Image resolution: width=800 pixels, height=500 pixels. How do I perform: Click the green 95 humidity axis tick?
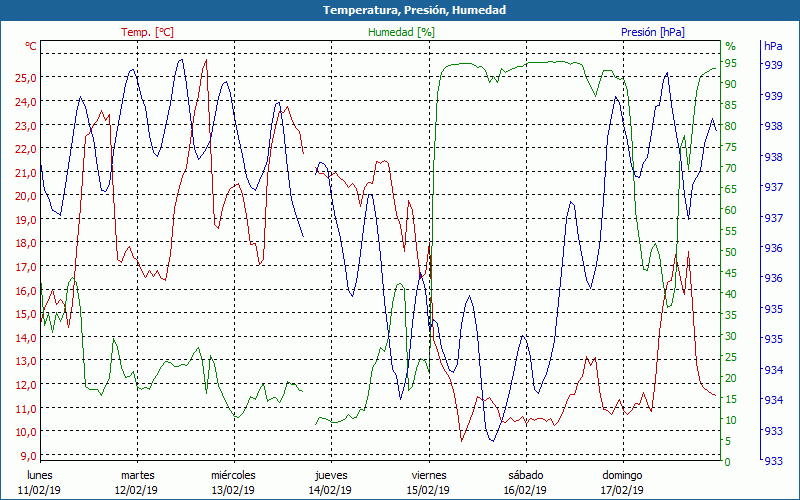pos(731,63)
